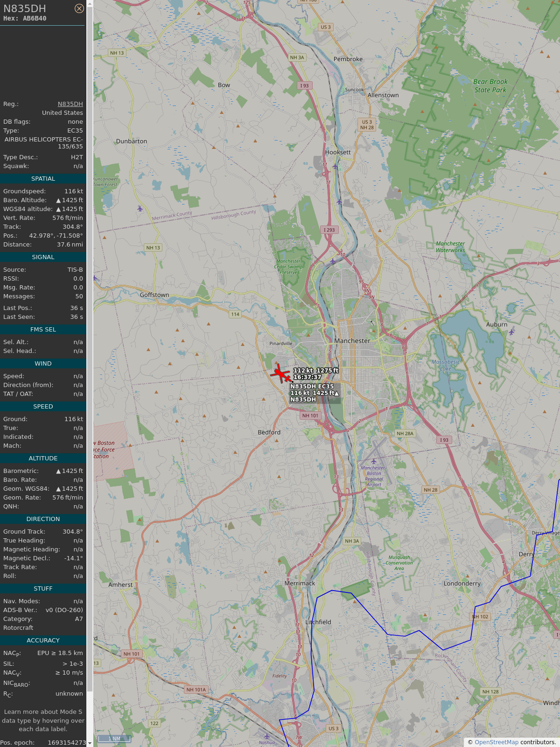Select the red helicopter icon on map
This screenshot has width=560, height=747.
pos(280,373)
